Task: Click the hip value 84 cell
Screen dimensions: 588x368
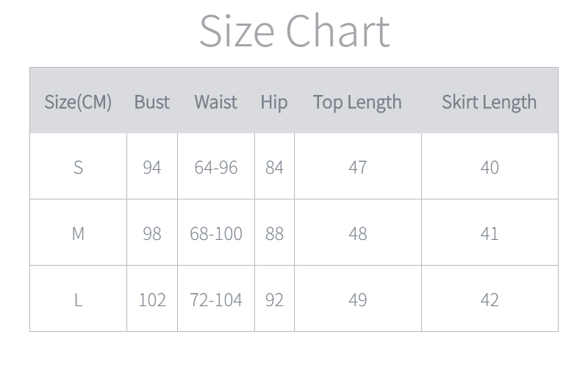Action: pyautogui.click(x=274, y=167)
